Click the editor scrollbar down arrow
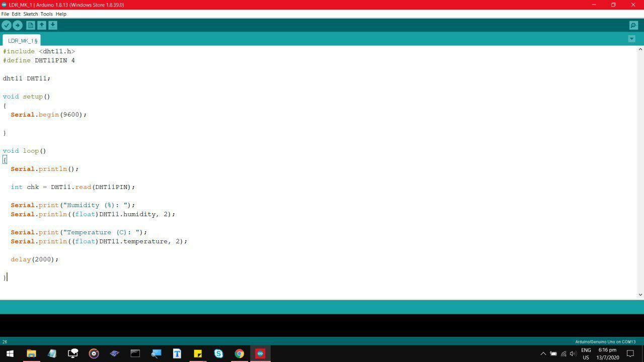This screenshot has height=362, width=644. point(640,295)
